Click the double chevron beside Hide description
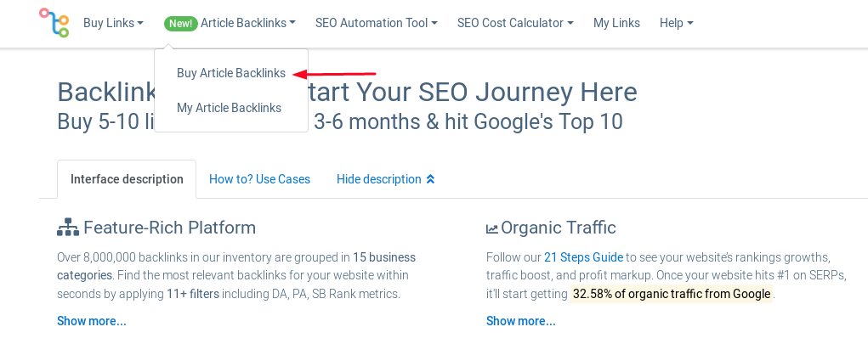The height and width of the screenshot is (338, 868). pyautogui.click(x=431, y=179)
